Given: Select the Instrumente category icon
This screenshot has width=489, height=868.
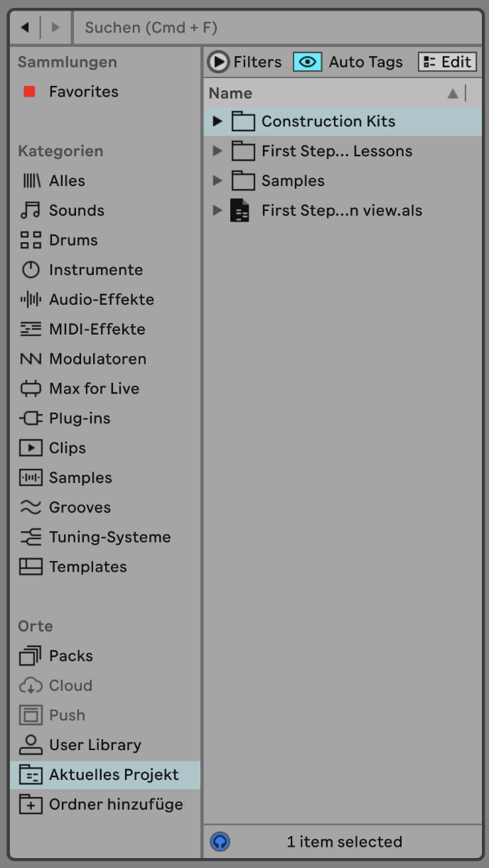Looking at the screenshot, I should [31, 270].
